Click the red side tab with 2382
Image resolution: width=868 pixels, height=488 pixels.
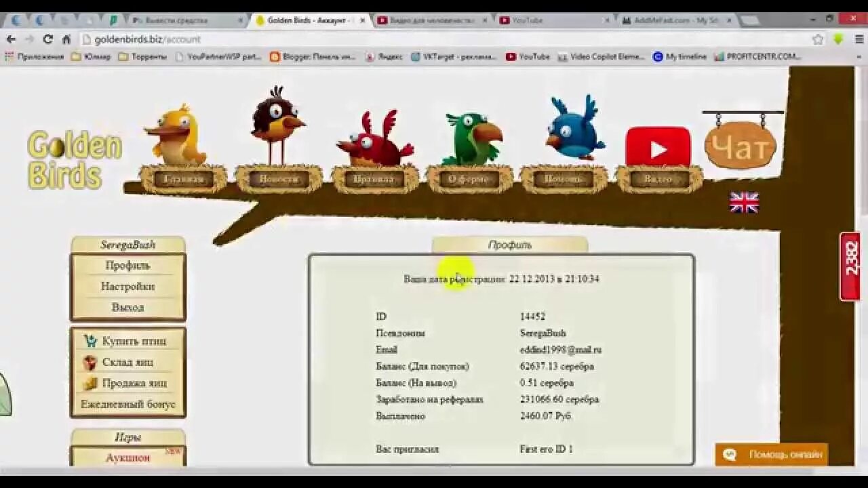pos(850,266)
